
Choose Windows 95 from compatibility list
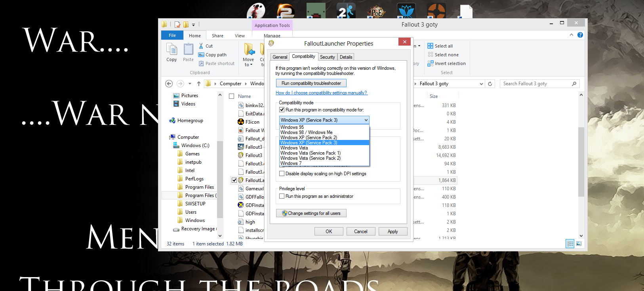[x=324, y=127]
